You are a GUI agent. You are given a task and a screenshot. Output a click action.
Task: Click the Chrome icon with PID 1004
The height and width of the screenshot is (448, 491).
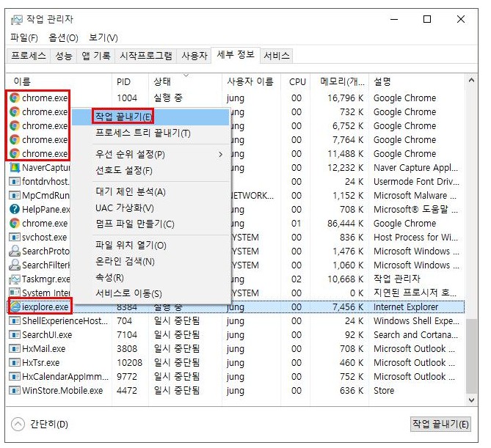pos(15,98)
